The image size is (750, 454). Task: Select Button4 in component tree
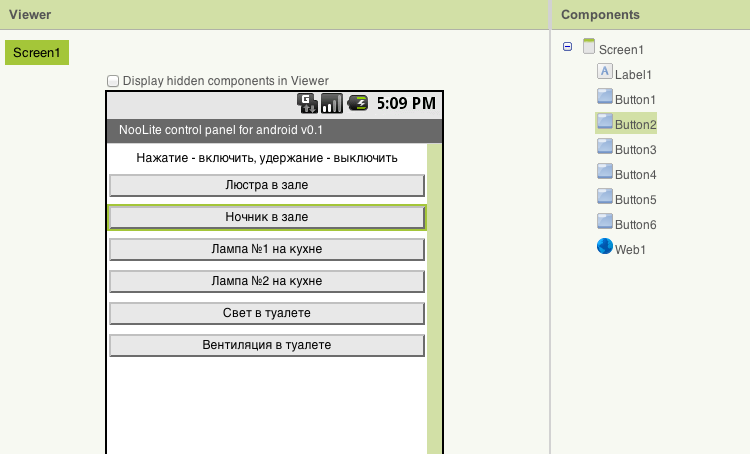636,175
